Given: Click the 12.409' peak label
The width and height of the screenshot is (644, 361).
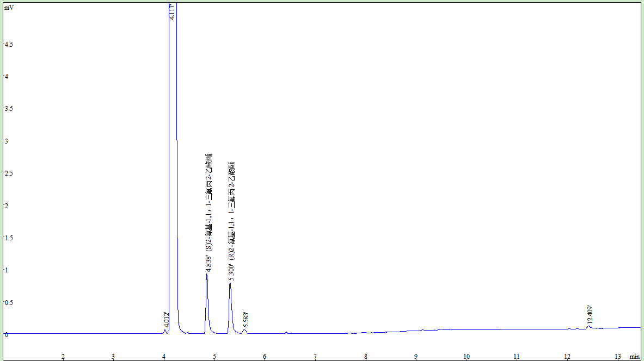Looking at the screenshot, I should pyautogui.click(x=590, y=315).
